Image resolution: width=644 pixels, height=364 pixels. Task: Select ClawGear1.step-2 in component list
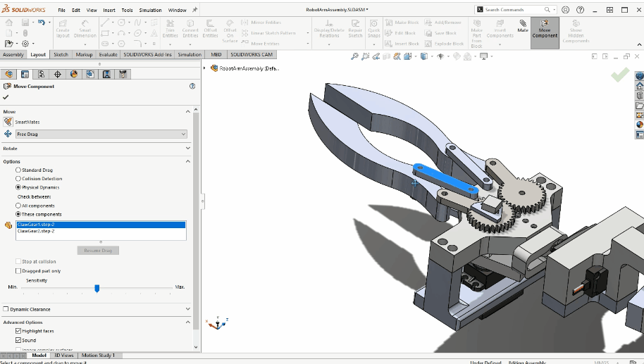pyautogui.click(x=101, y=225)
